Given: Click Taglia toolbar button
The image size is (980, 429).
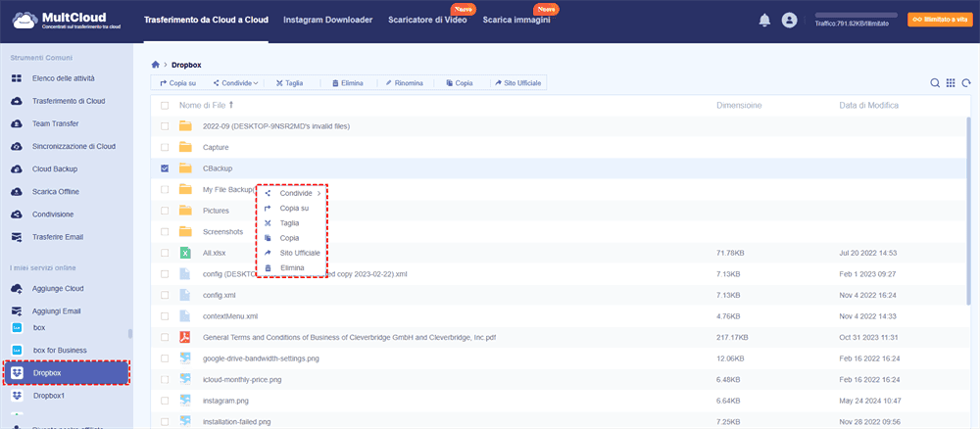Looking at the screenshot, I should click(x=290, y=83).
